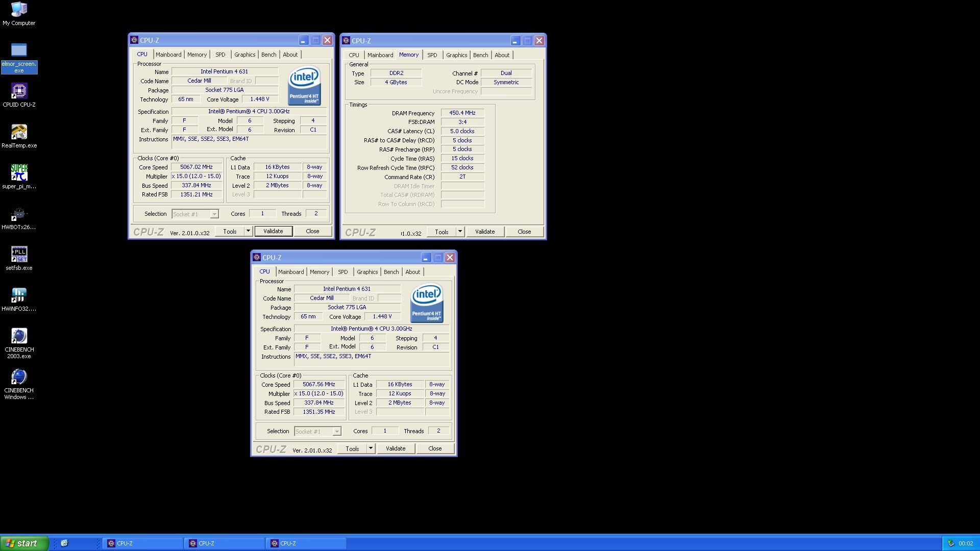Minimize the top-left CPU-Z window

click(x=304, y=40)
